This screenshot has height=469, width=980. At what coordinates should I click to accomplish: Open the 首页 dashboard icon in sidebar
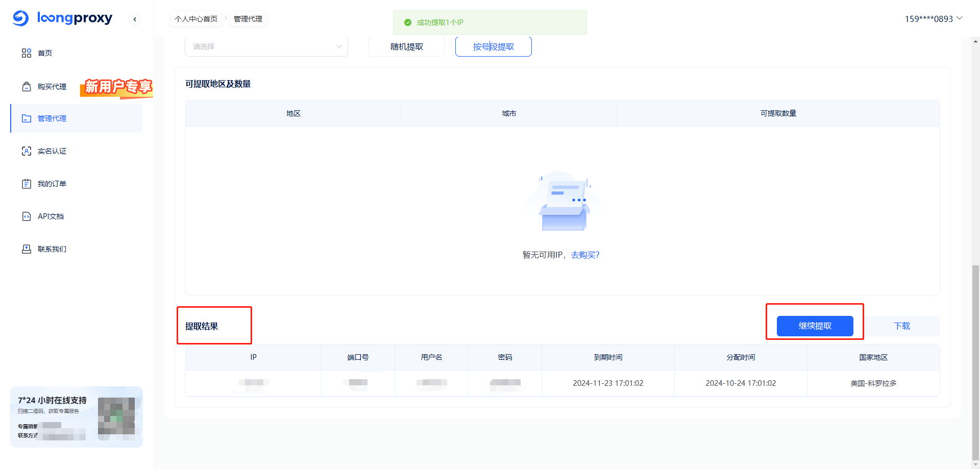tap(27, 53)
